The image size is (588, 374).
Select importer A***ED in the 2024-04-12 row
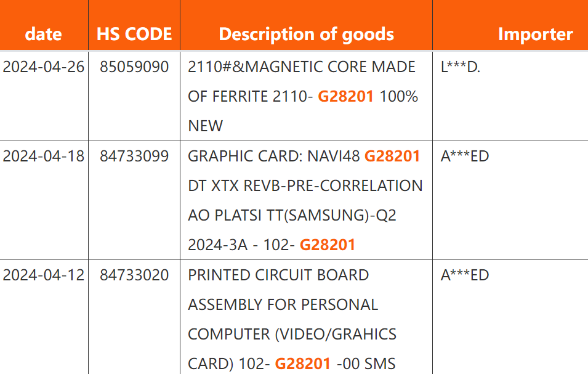point(465,275)
